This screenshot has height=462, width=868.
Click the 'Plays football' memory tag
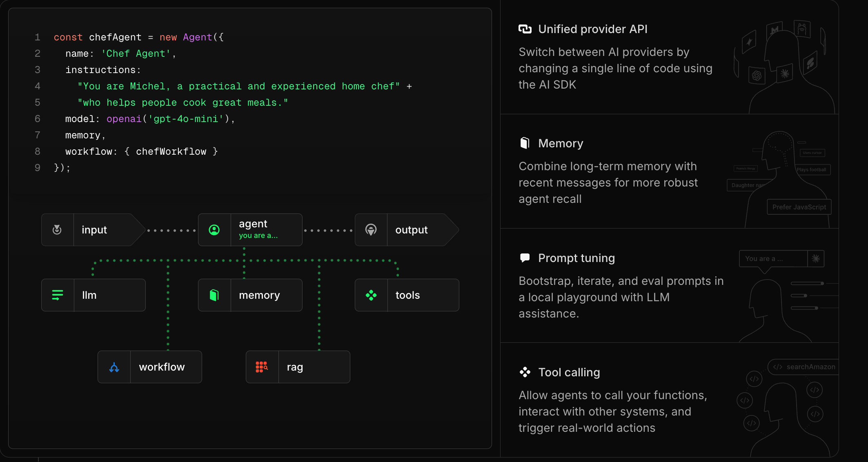coord(812,170)
